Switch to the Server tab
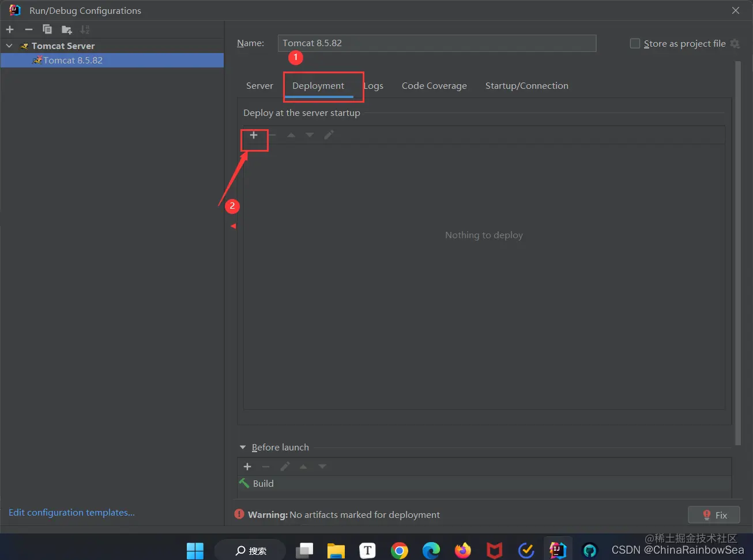The width and height of the screenshot is (753, 560). [x=259, y=86]
